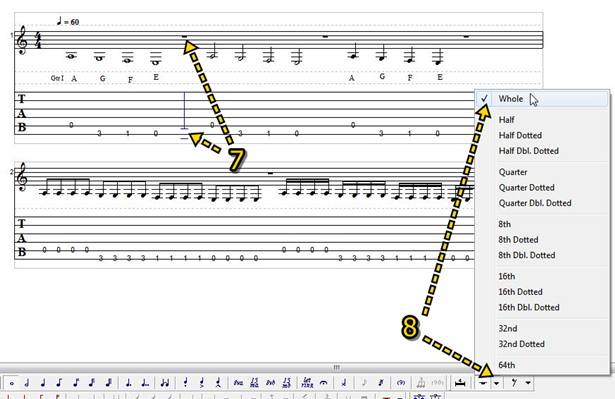Select the sixteenth note duration icon
Viewport: 615px width, 399px height.
[76, 383]
